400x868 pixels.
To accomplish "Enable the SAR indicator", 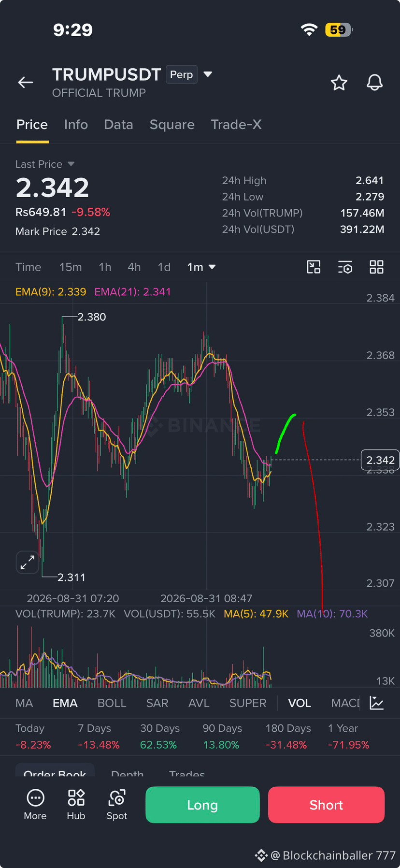I will tap(157, 703).
